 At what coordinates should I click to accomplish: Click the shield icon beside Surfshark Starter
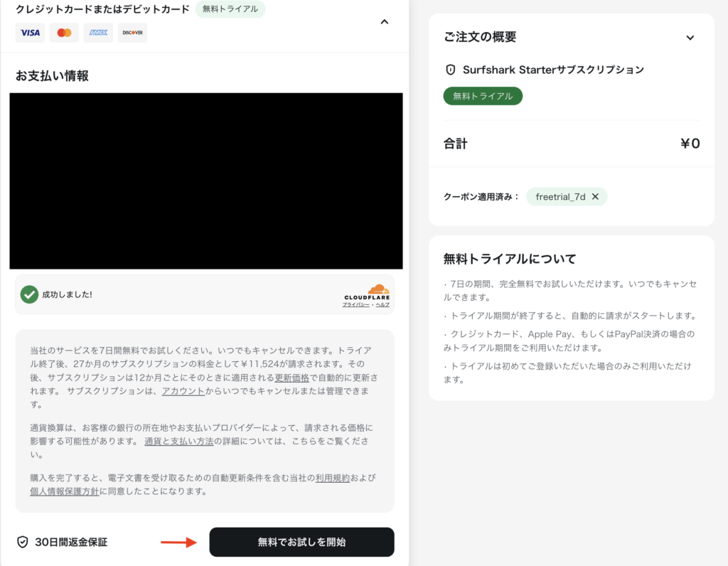tap(450, 70)
